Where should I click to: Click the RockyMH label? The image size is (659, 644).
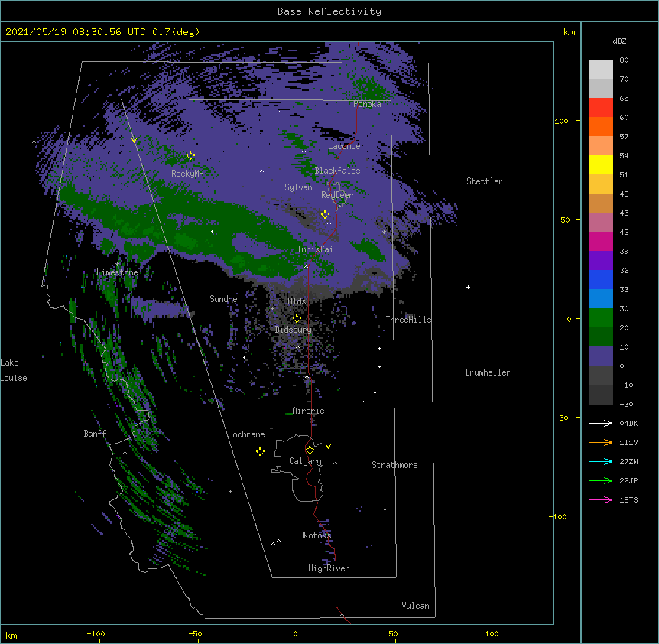click(x=187, y=173)
